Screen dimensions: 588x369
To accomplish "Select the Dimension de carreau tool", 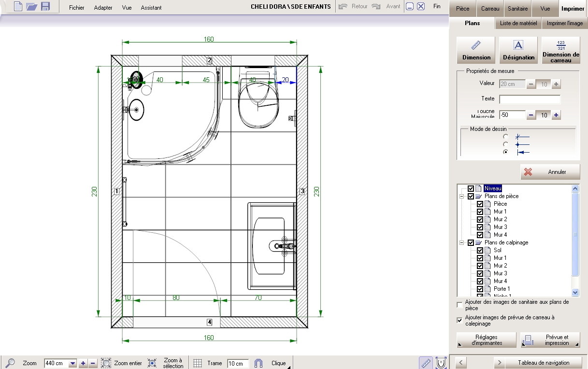I will 560,50.
